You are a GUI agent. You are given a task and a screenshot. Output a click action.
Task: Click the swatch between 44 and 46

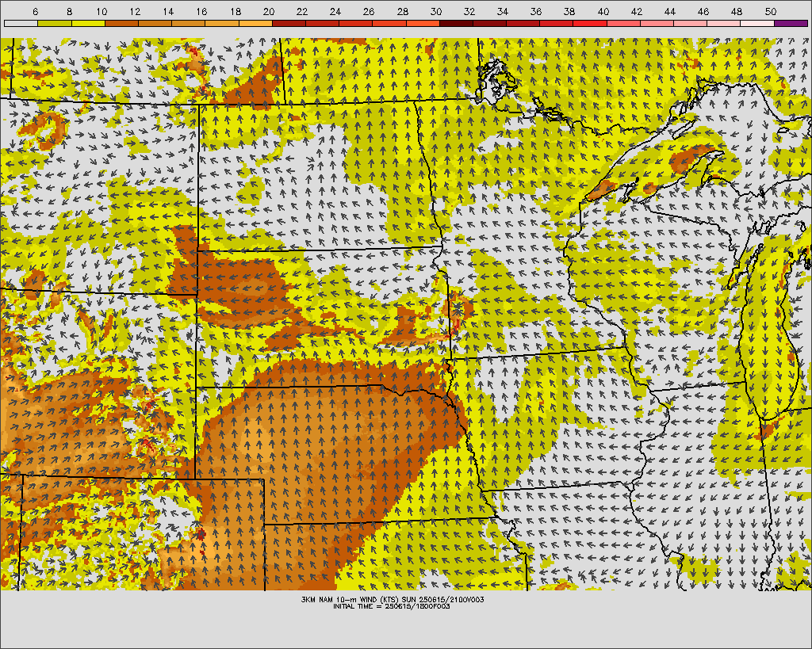(691, 23)
